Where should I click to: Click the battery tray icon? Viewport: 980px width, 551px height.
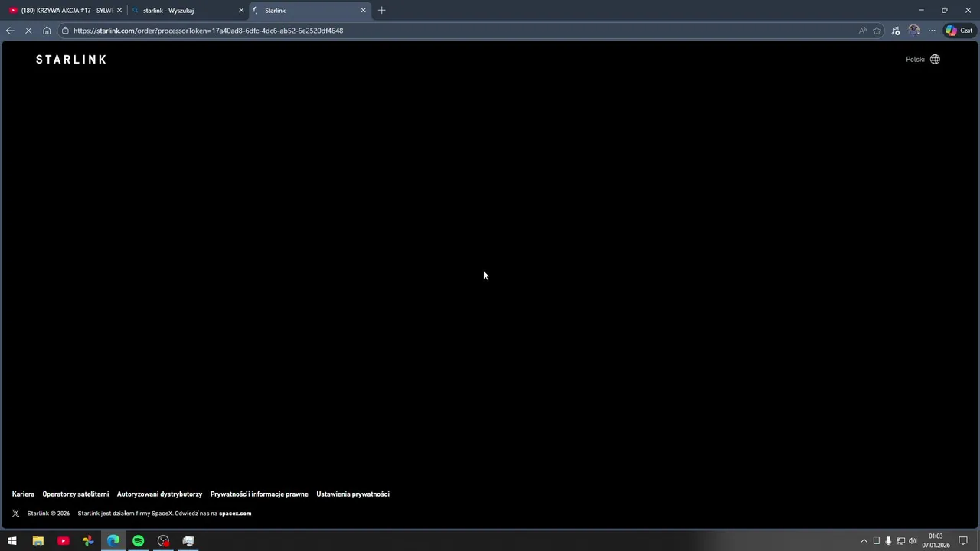[x=877, y=541]
